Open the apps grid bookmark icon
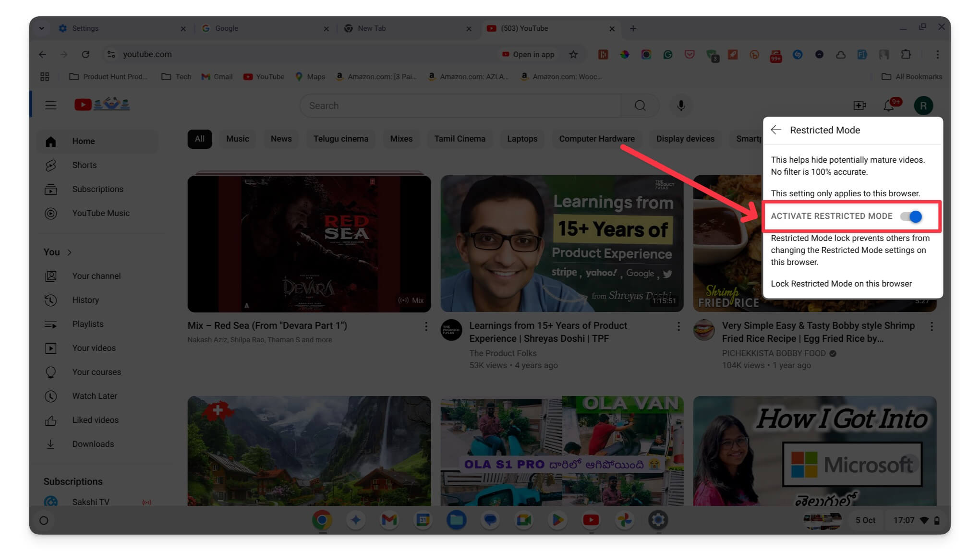This screenshot has width=980, height=551. click(x=45, y=77)
